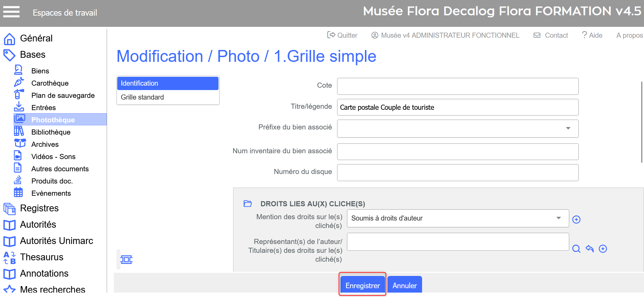Click the search magnifier icon beside Représentant field

(576, 249)
